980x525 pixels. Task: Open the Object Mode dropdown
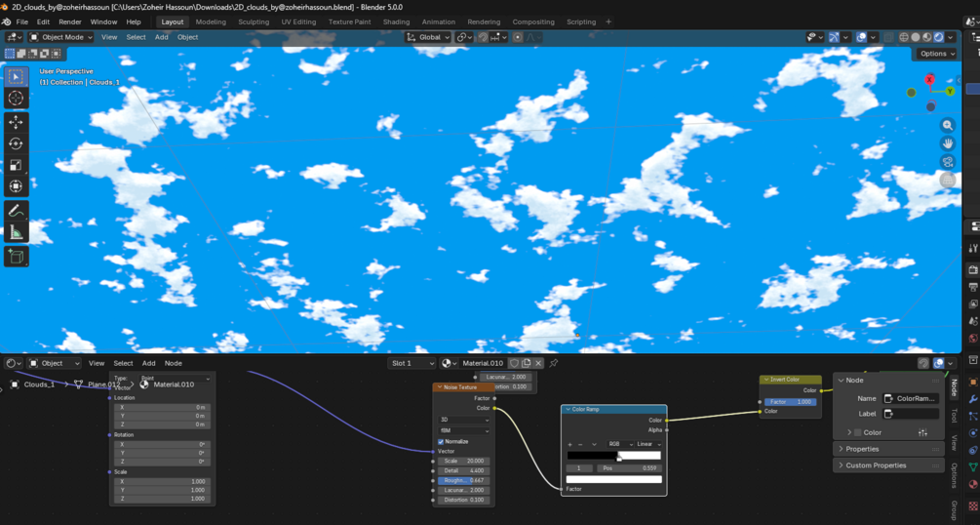click(61, 37)
